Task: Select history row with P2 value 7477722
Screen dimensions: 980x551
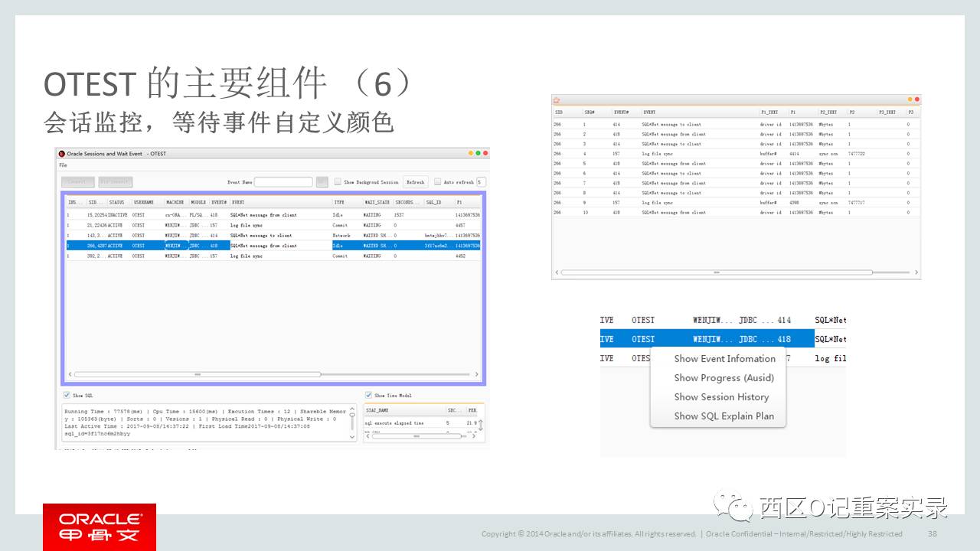Action: (736, 154)
